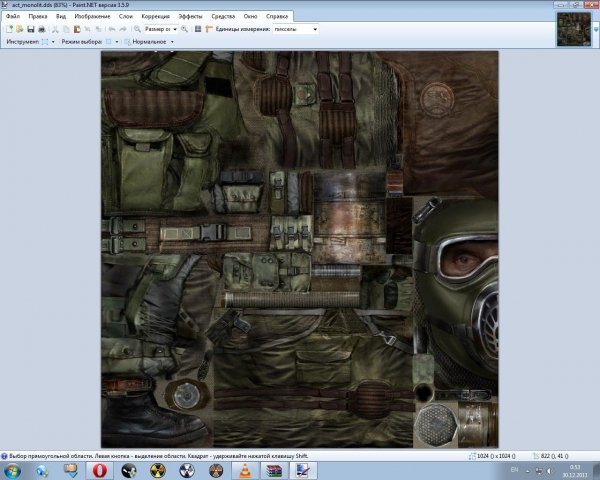Click the Redo arrow icon
The width and height of the screenshot is (600, 480).
pyautogui.click(x=123, y=29)
